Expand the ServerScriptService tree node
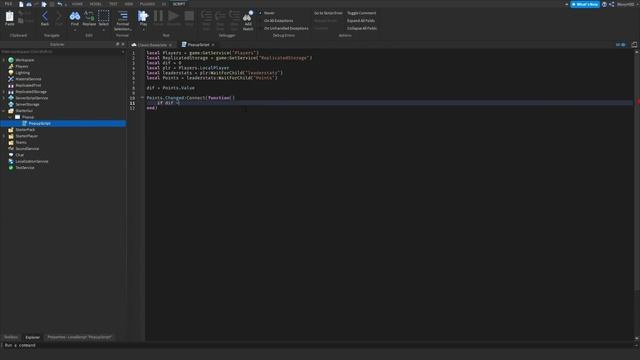 (x=4, y=98)
